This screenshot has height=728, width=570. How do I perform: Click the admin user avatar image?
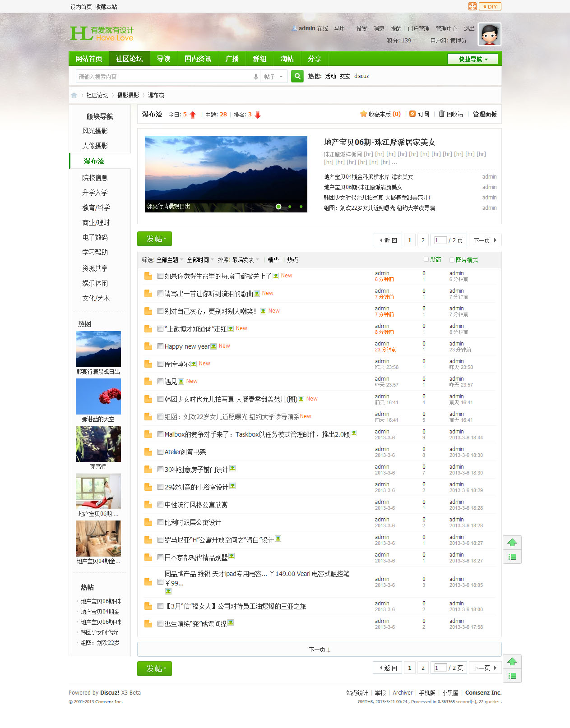(x=490, y=34)
